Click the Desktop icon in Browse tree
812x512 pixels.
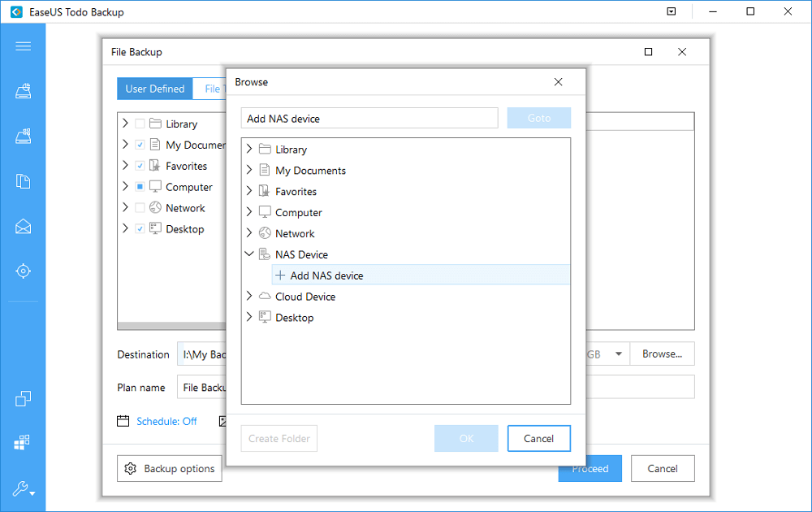tap(265, 317)
